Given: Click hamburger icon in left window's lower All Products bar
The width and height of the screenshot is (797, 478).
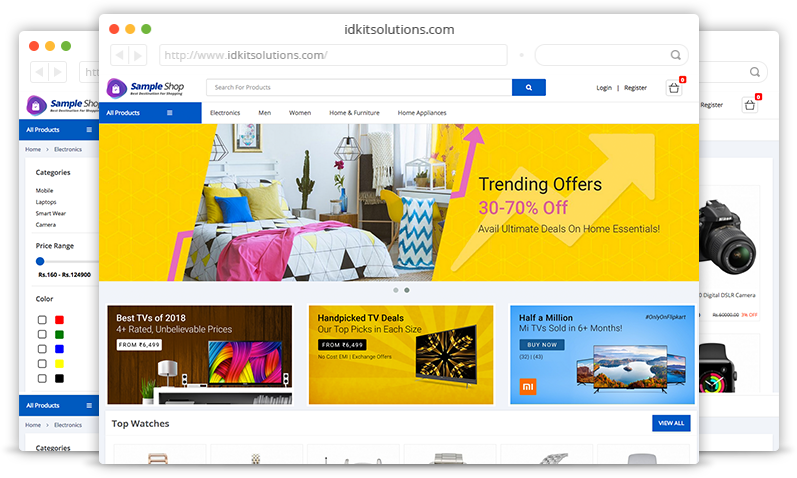Looking at the screenshot, I should pos(89,405).
